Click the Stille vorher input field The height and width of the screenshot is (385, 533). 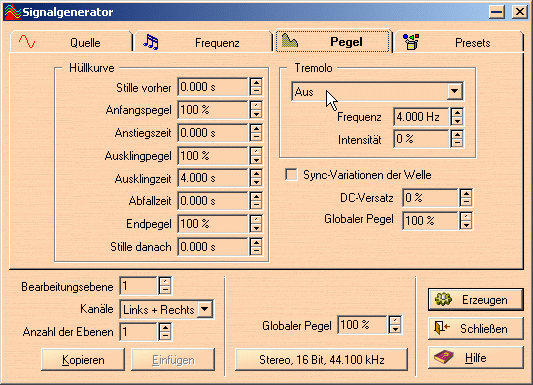click(x=213, y=87)
